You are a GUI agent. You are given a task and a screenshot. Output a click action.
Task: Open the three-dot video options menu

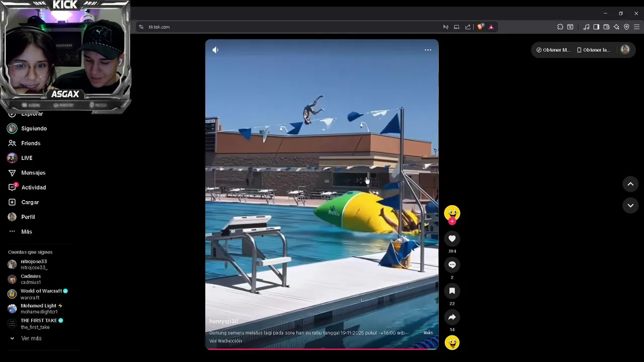[428, 50]
